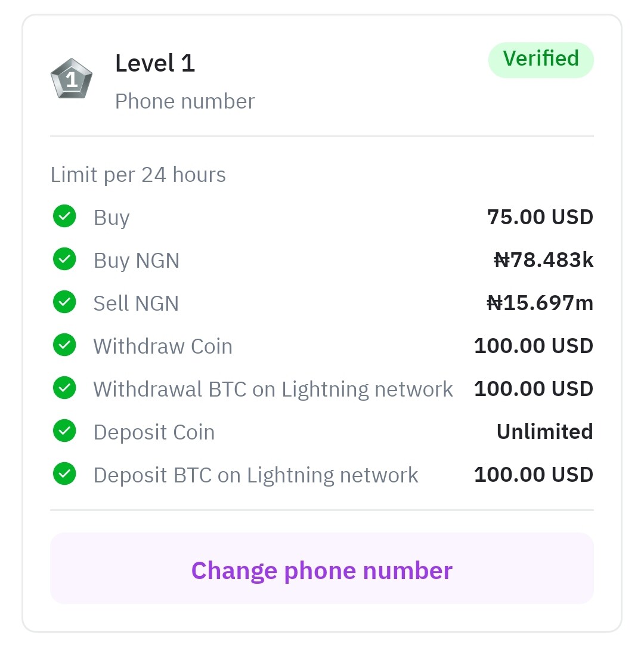Click the Deposit BTC on Lightning network label
644x650 pixels.
point(256,475)
